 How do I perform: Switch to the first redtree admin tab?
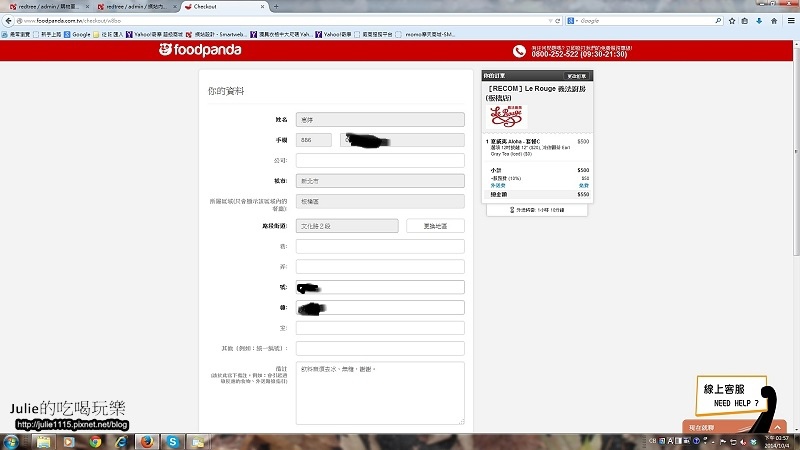point(46,6)
